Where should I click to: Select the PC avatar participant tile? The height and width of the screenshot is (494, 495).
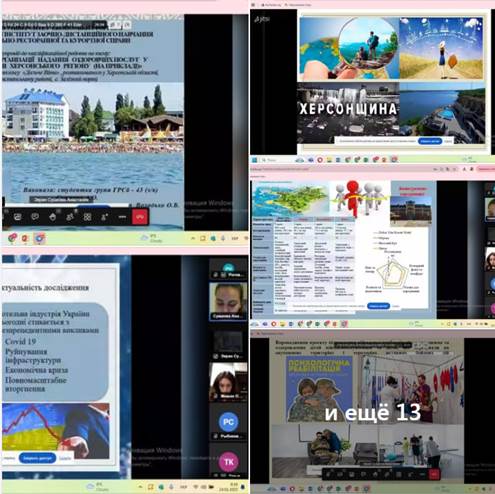(228, 422)
